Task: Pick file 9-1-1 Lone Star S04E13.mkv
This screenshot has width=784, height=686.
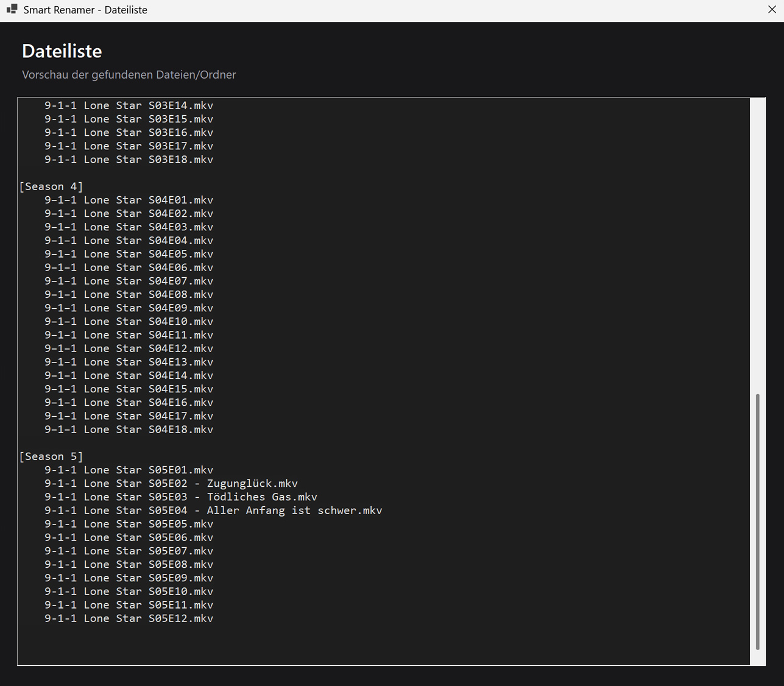Action: pos(129,362)
